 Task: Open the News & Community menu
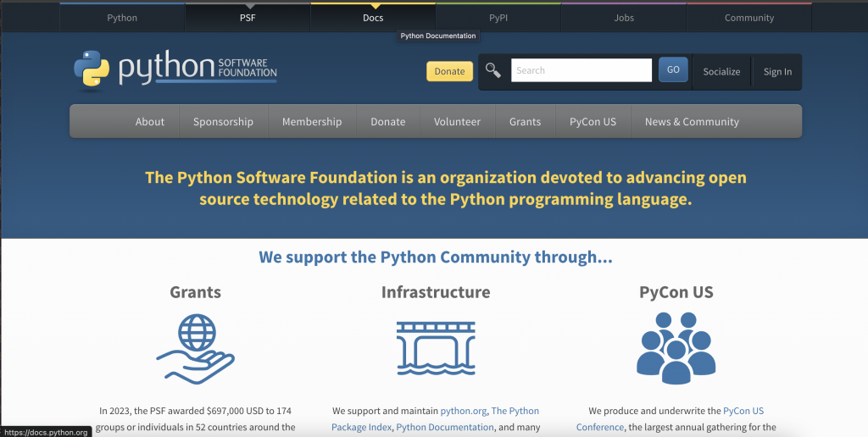point(692,122)
